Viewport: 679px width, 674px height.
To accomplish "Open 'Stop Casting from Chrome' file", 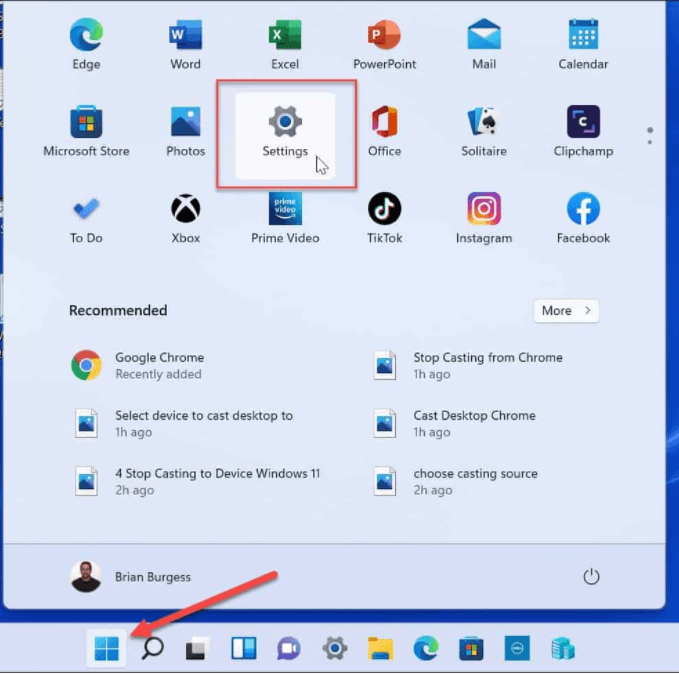I will (468, 365).
